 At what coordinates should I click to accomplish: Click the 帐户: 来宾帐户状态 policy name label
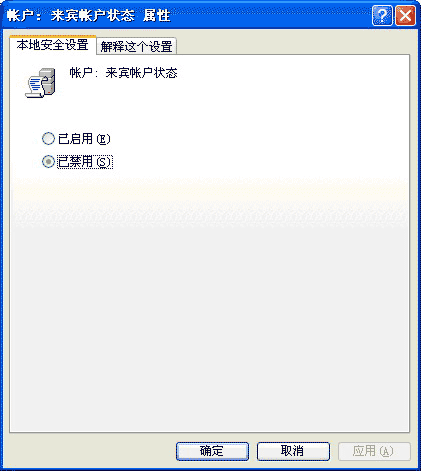tap(123, 73)
